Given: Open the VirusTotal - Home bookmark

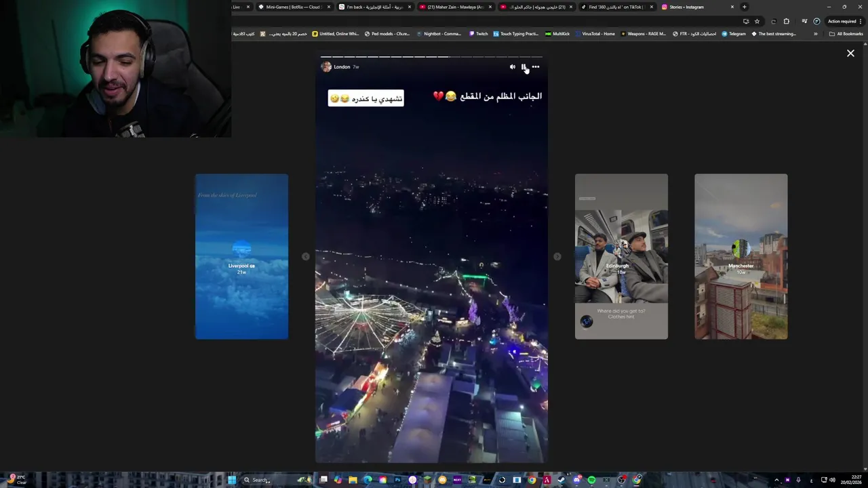Looking at the screenshot, I should pyautogui.click(x=595, y=34).
